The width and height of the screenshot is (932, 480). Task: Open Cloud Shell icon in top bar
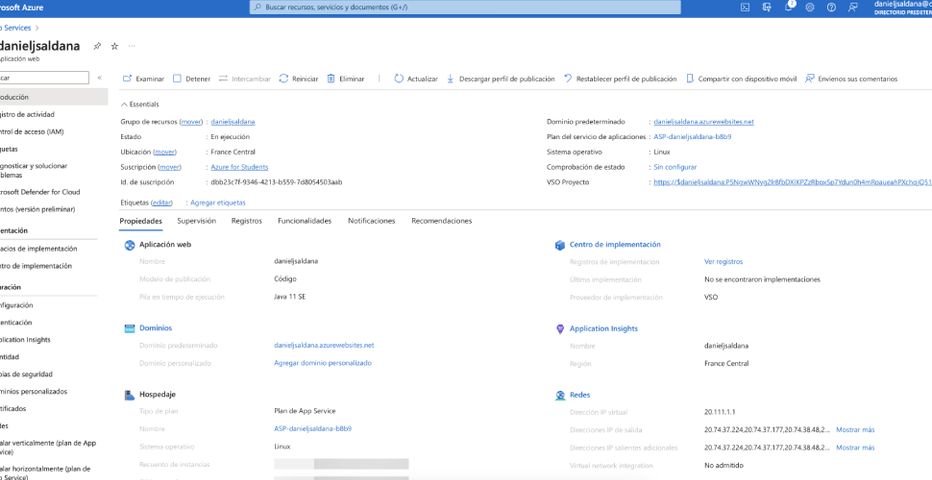[745, 7]
